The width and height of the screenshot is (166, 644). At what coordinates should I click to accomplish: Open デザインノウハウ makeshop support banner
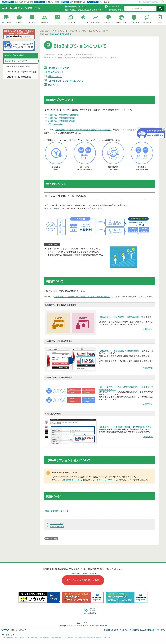(83, 597)
